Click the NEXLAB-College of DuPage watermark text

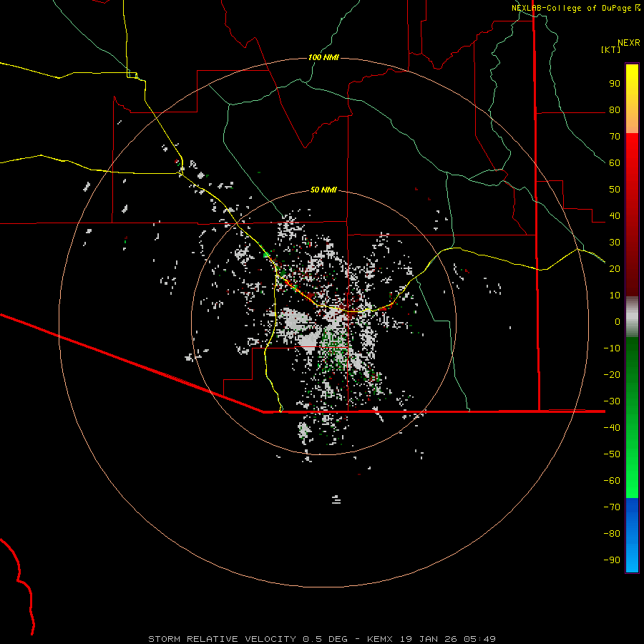click(x=571, y=8)
